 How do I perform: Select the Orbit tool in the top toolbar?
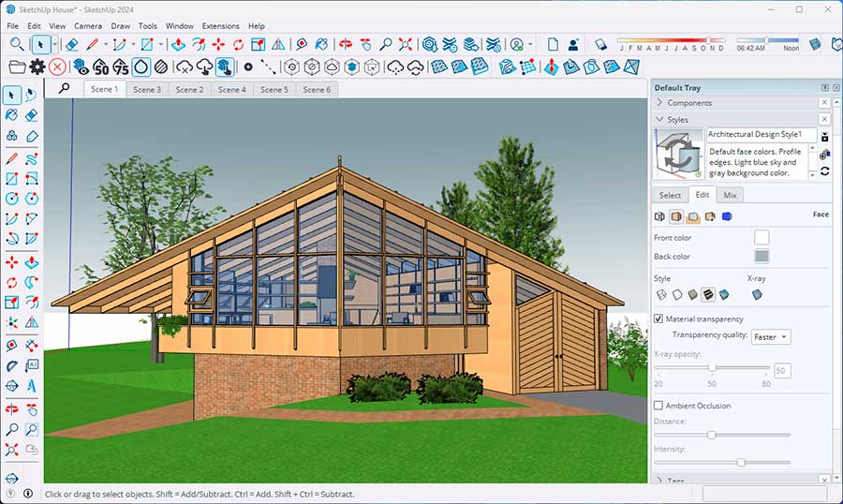(344, 44)
